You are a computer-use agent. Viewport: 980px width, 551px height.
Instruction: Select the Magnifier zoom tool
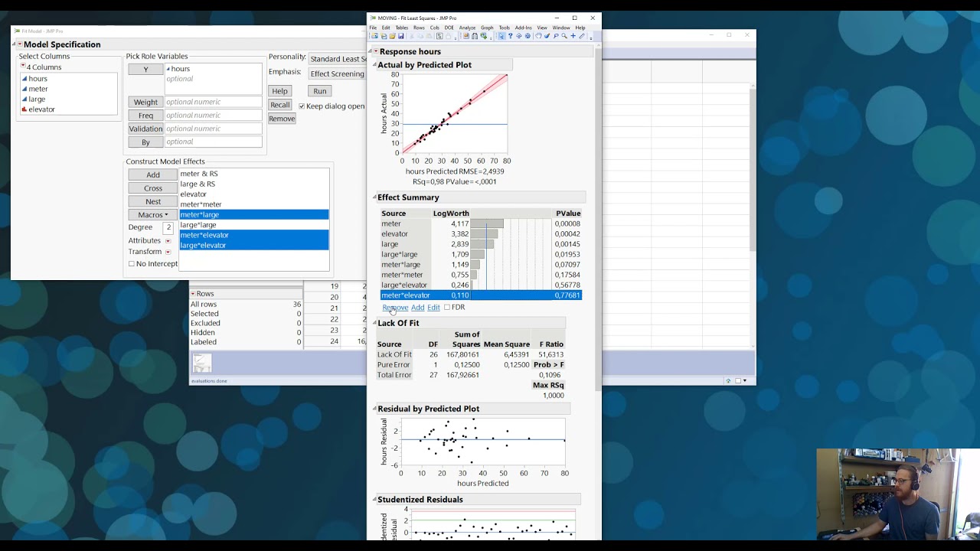point(564,36)
